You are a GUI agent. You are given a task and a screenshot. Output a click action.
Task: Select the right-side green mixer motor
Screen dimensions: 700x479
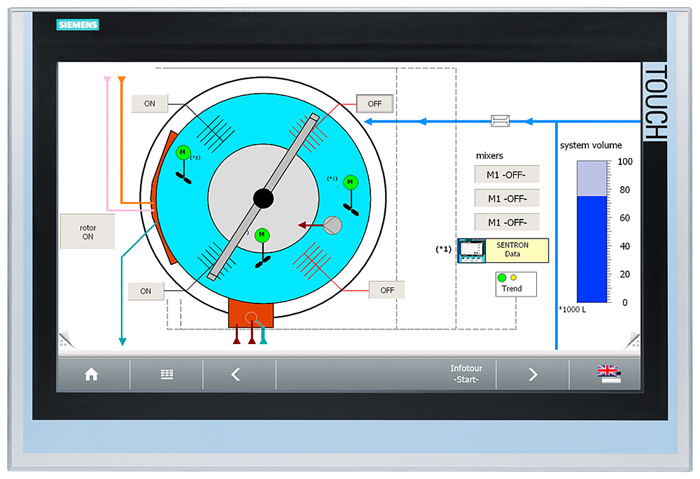tap(350, 182)
